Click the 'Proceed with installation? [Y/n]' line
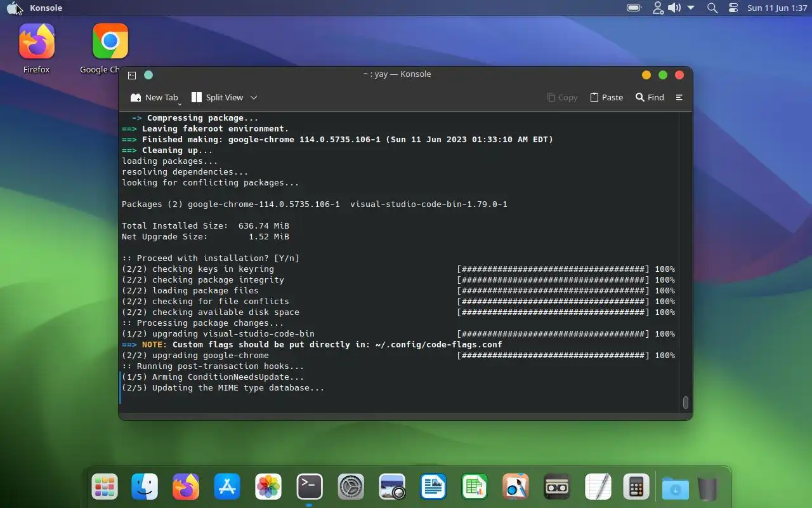 [x=211, y=258]
